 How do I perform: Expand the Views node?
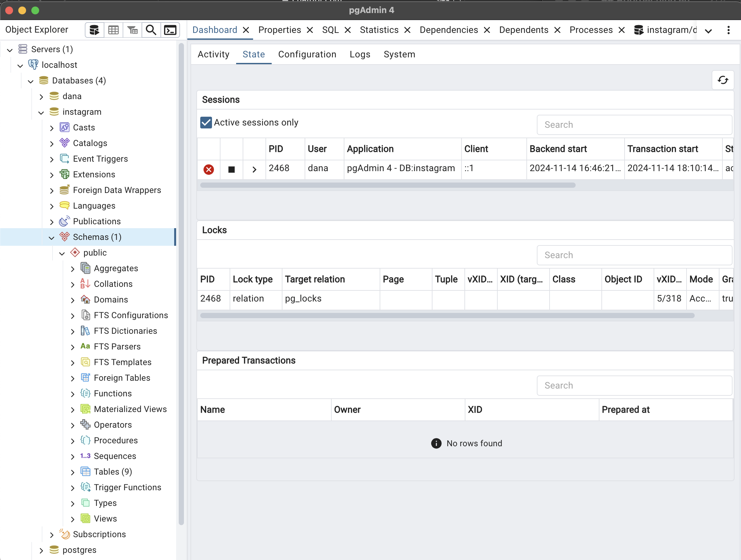click(72, 519)
